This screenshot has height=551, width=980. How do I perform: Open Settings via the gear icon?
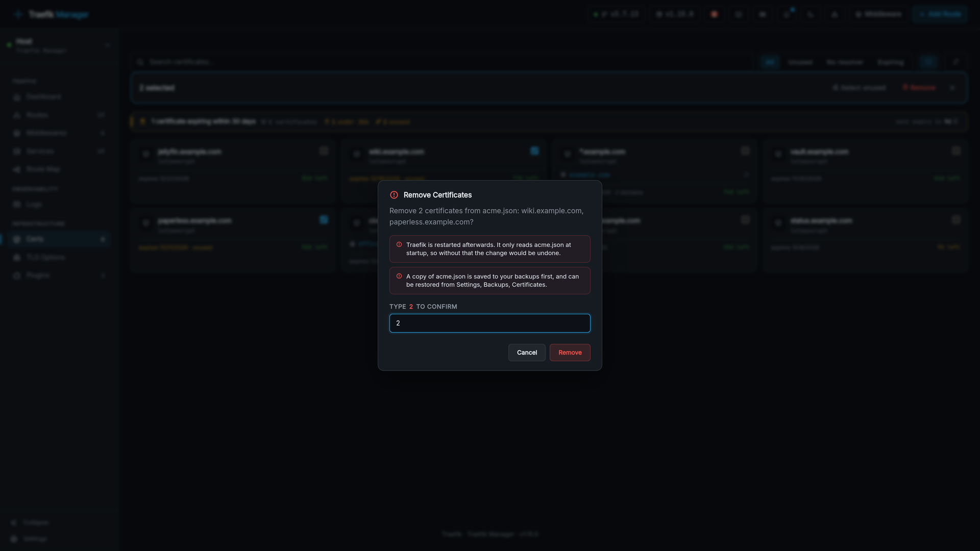click(14, 539)
